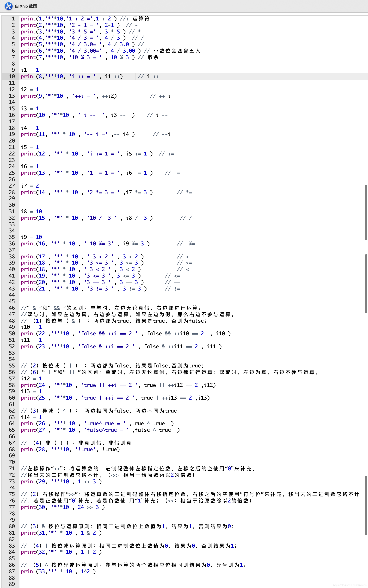Click the comment starting '//左移操作'

point(138,469)
